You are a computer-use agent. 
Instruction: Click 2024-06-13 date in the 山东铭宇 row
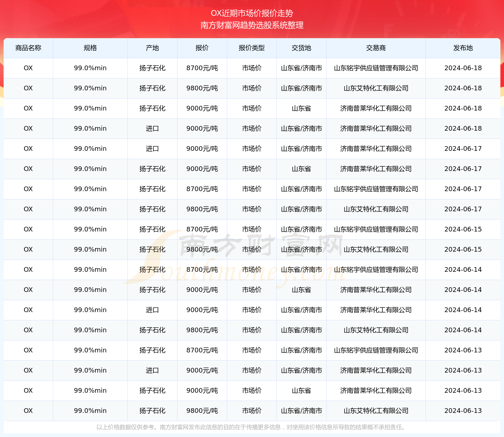[x=463, y=350]
